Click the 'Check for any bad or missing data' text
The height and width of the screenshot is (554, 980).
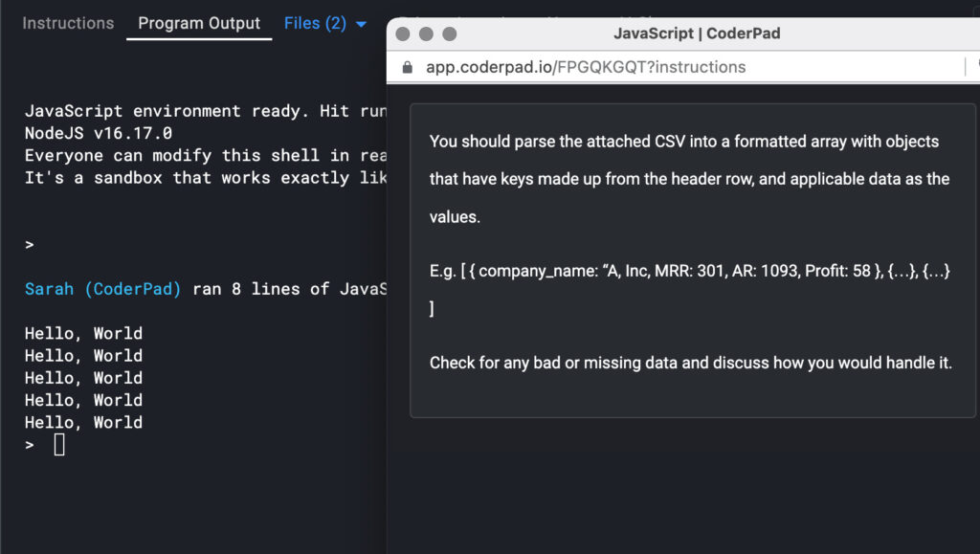coord(690,363)
